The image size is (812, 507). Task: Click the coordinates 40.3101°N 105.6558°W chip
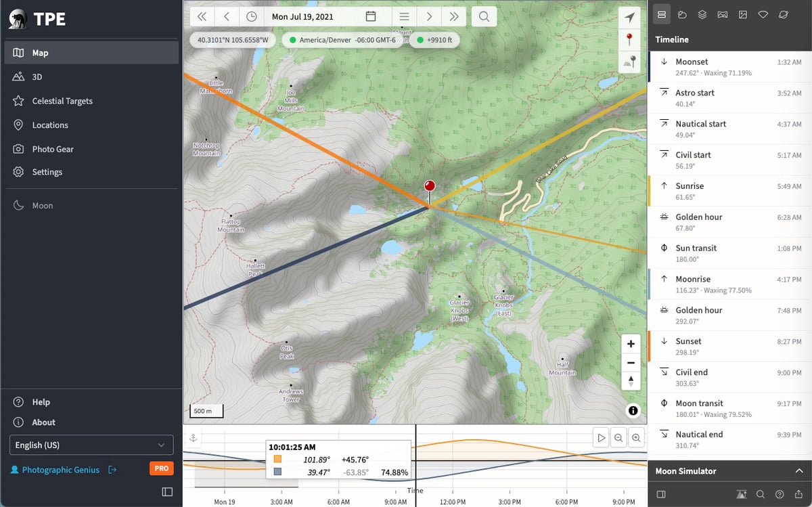pyautogui.click(x=233, y=40)
